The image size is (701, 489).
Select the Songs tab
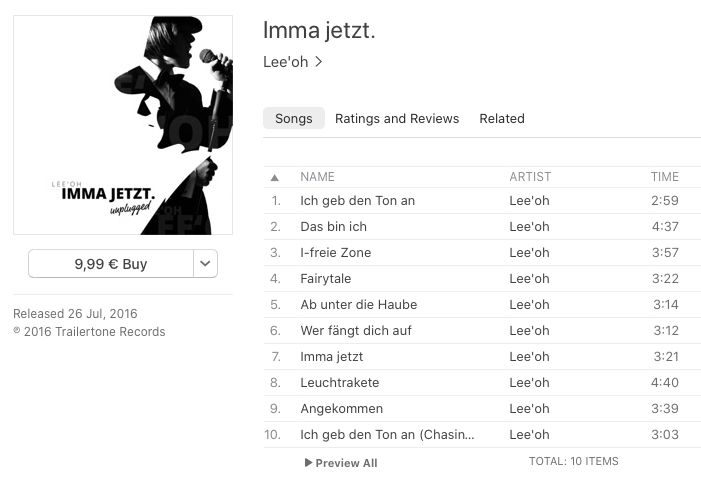(294, 118)
